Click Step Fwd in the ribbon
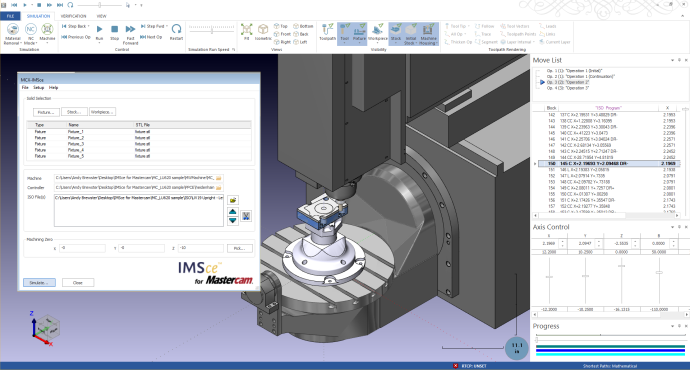 (x=152, y=26)
